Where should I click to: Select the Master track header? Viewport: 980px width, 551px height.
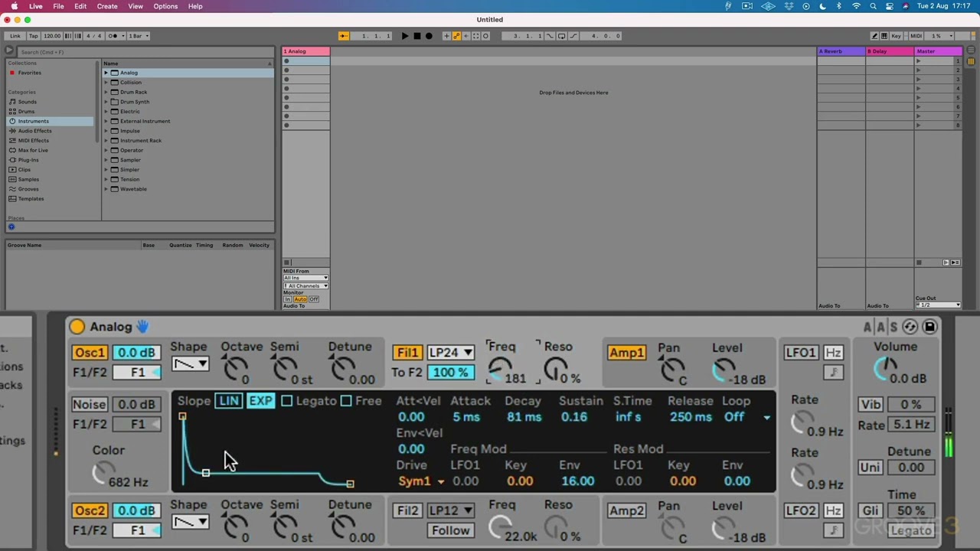point(939,51)
